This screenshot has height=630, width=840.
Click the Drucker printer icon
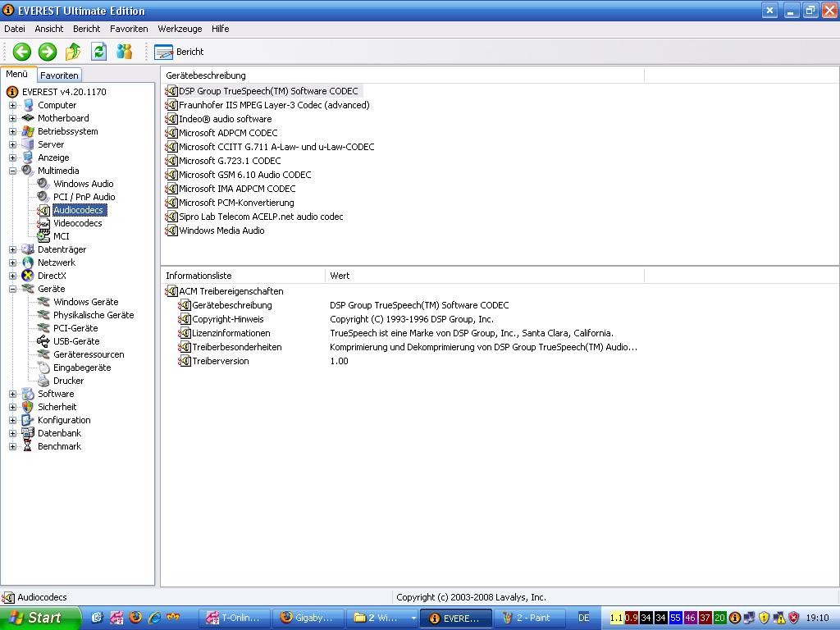point(43,381)
